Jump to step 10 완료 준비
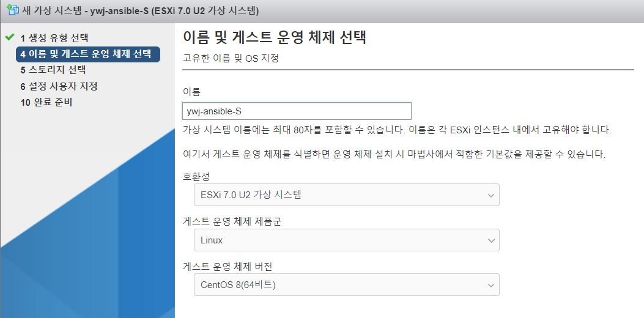The width and height of the screenshot is (644, 318). click(46, 103)
